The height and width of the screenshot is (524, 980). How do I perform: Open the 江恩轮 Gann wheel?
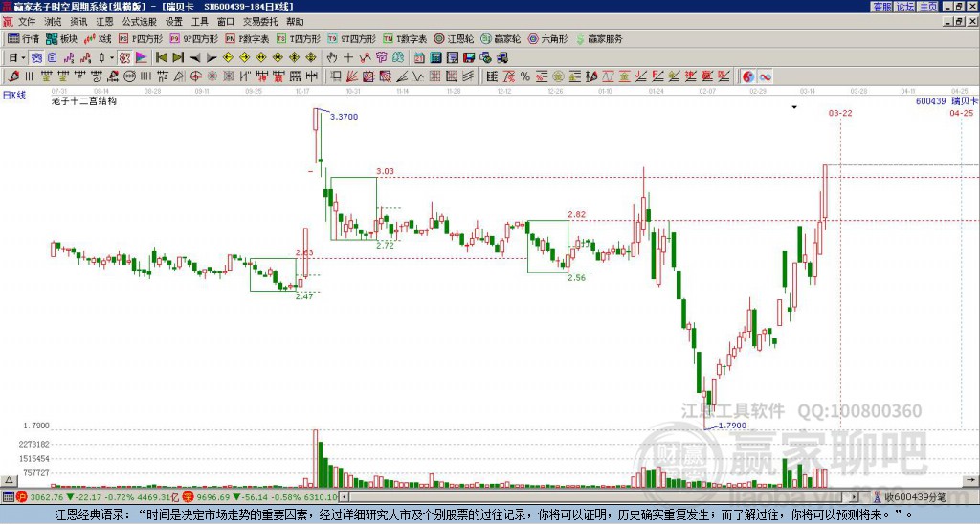coord(454,38)
